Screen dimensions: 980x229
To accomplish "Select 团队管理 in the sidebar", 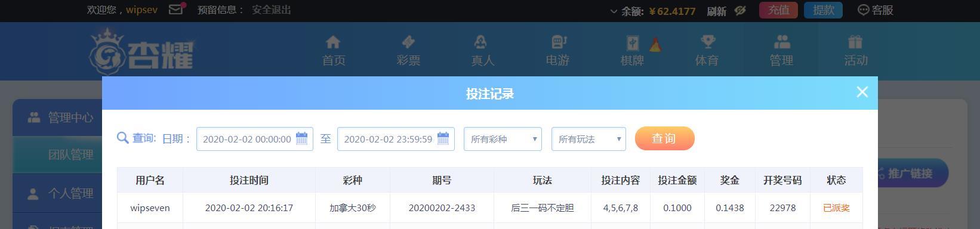I will pyautogui.click(x=57, y=154).
